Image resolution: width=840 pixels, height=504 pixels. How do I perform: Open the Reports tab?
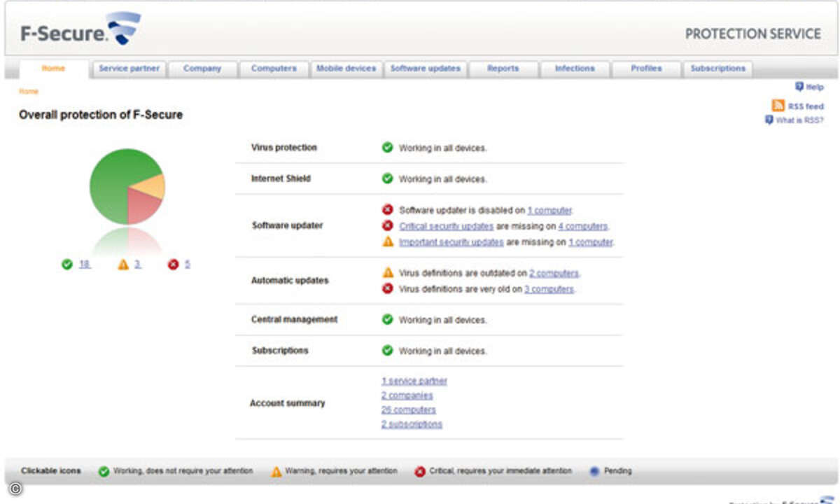pos(503,69)
